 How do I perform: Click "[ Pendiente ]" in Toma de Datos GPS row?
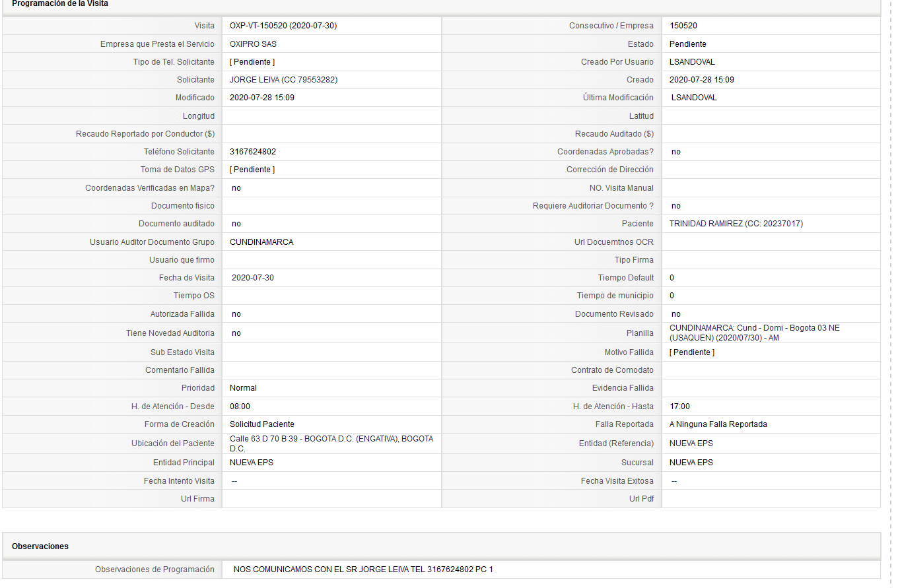click(252, 170)
